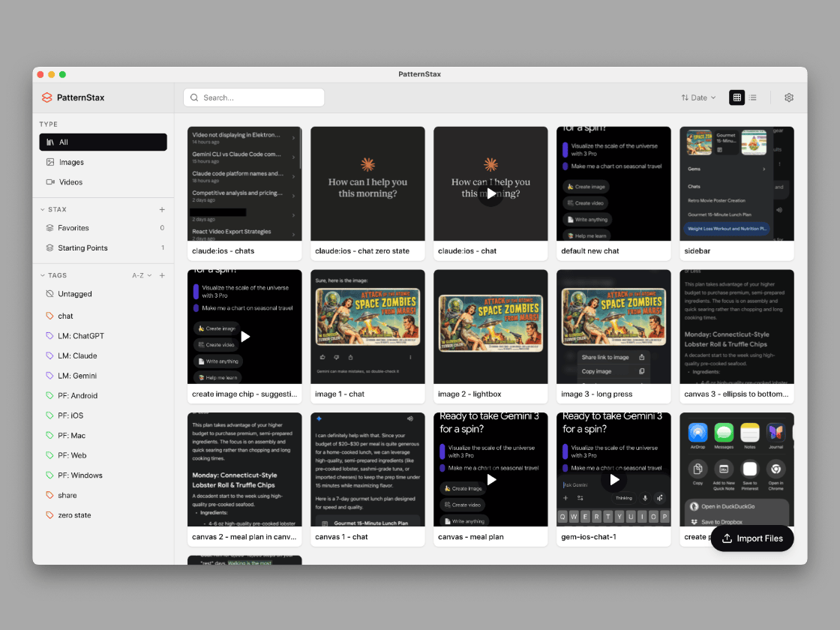Open the image 2 - lightbox thumbnail
The height and width of the screenshot is (630, 840).
click(490, 327)
